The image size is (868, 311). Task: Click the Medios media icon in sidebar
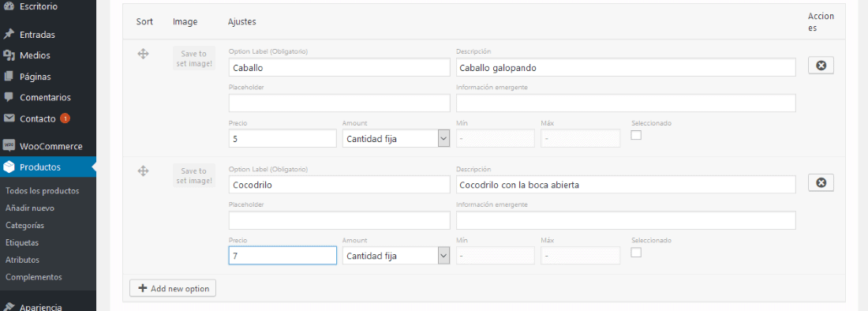click(9, 55)
